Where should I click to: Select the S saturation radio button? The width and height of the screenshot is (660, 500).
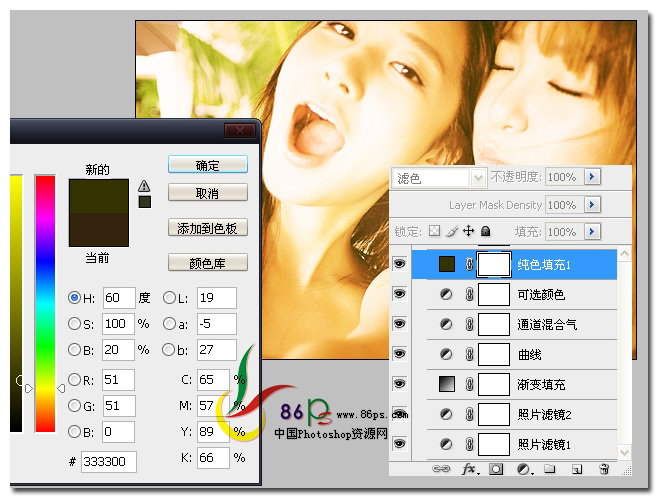click(74, 323)
